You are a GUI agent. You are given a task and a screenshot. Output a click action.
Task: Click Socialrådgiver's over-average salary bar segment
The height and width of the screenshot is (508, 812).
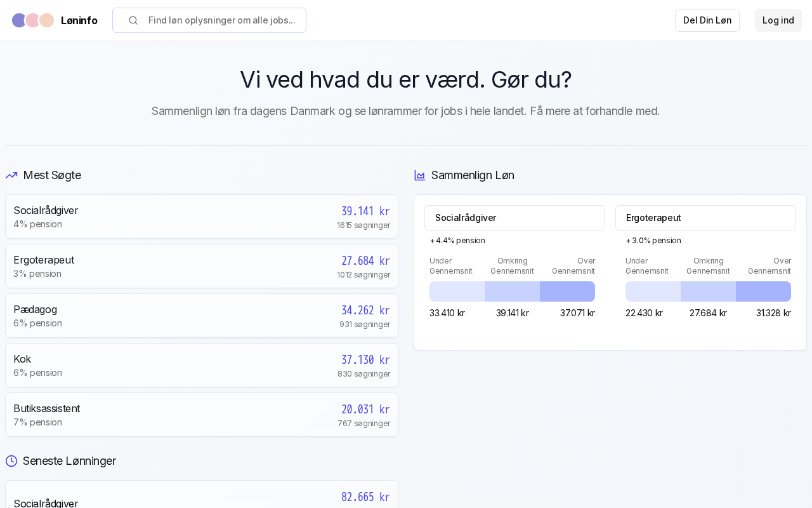tap(567, 291)
